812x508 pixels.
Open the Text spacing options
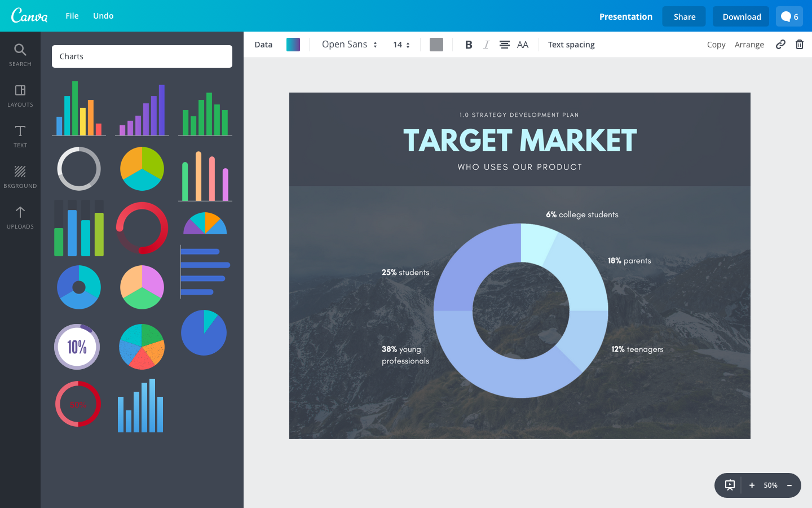click(x=571, y=45)
